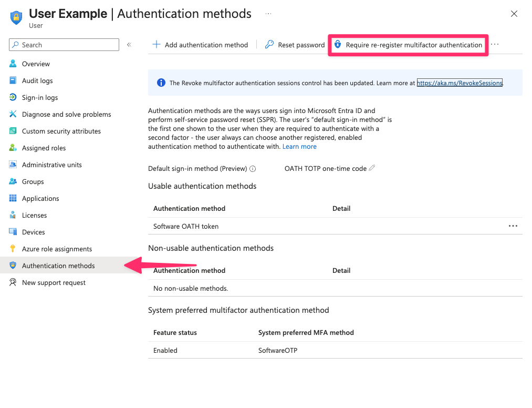Click the Diagnose and solve problems wrench icon

[x=13, y=114]
